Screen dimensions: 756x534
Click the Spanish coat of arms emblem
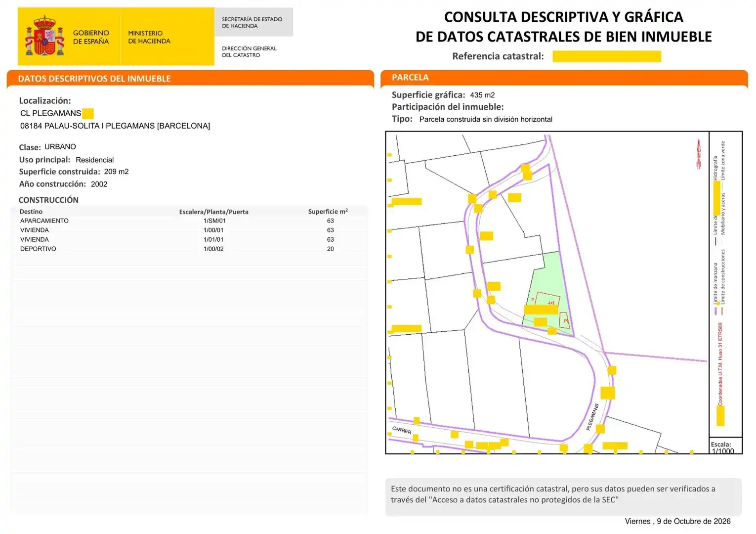pos(45,36)
